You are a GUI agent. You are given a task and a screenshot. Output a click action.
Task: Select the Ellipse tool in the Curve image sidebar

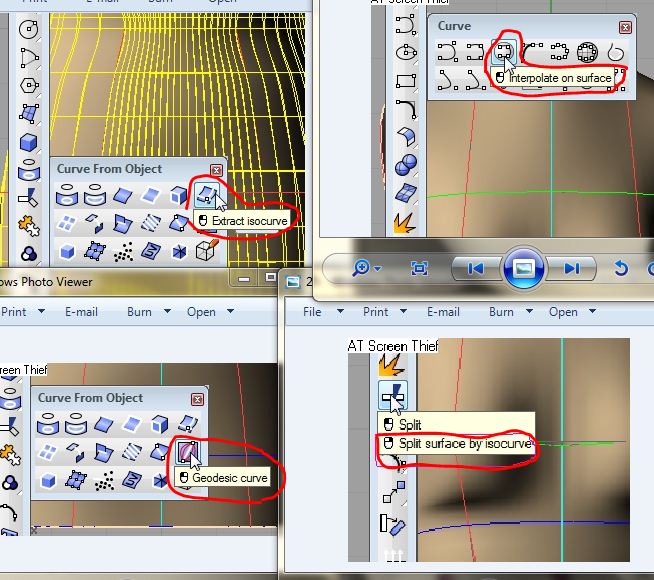point(406,53)
